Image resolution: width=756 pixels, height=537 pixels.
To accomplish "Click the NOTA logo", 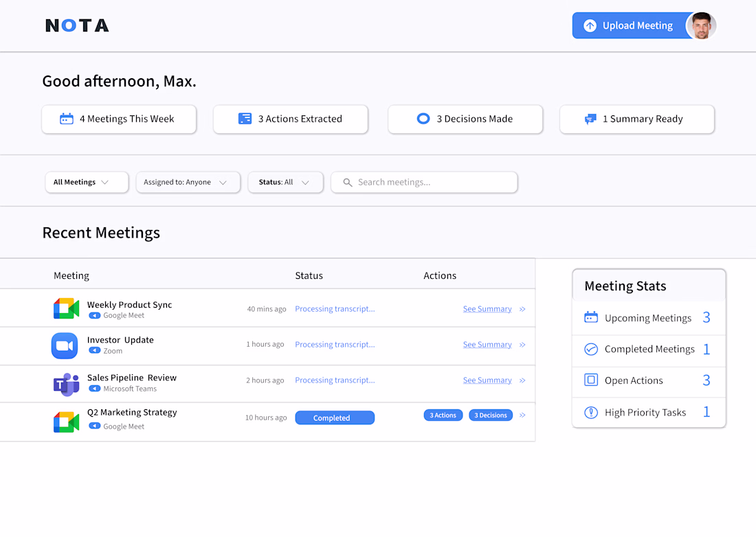I will click(x=77, y=25).
